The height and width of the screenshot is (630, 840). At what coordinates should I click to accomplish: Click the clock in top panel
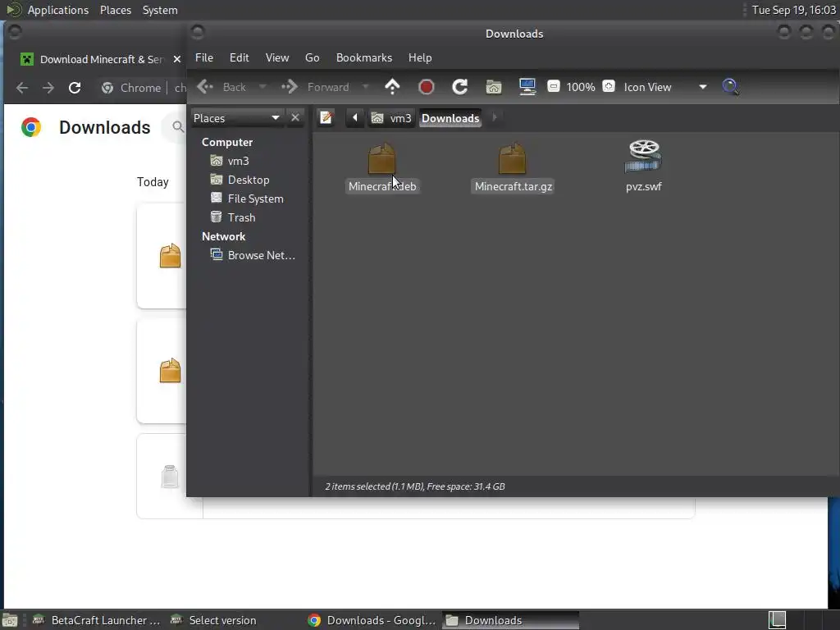point(793,10)
